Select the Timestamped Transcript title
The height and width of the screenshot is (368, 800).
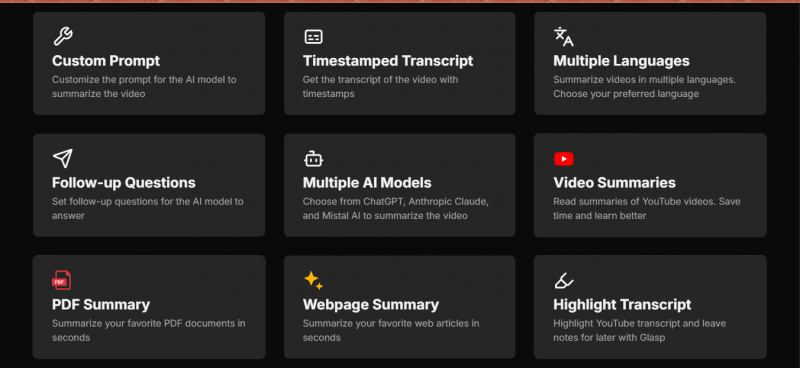click(388, 61)
